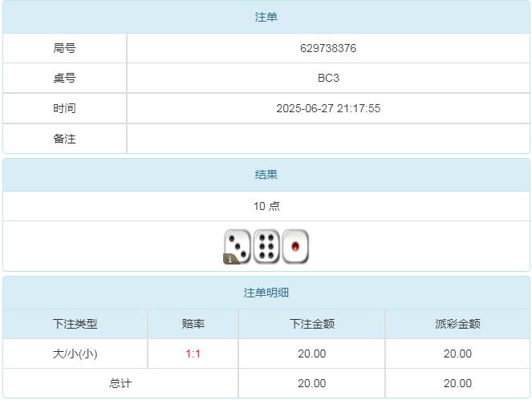The height and width of the screenshot is (400, 532).
Task: Click the red 1:1 odds value
Action: pyautogui.click(x=193, y=354)
